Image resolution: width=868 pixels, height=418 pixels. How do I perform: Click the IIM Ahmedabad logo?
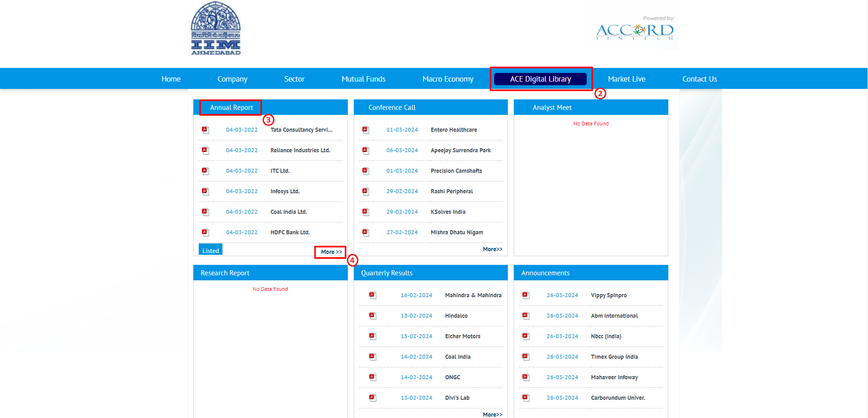216,28
